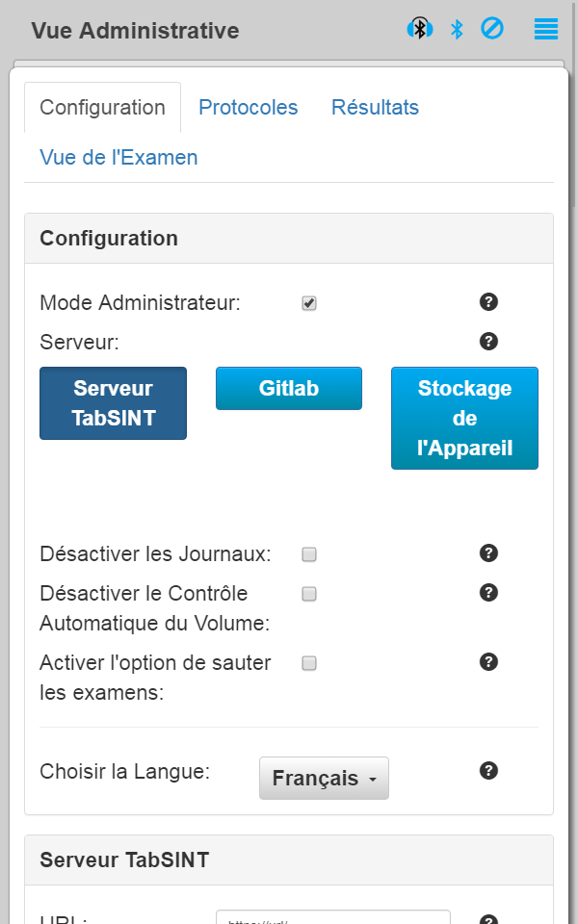Open help for Désactiver les Journaux
Viewport: 578px width, 924px height.
click(488, 552)
